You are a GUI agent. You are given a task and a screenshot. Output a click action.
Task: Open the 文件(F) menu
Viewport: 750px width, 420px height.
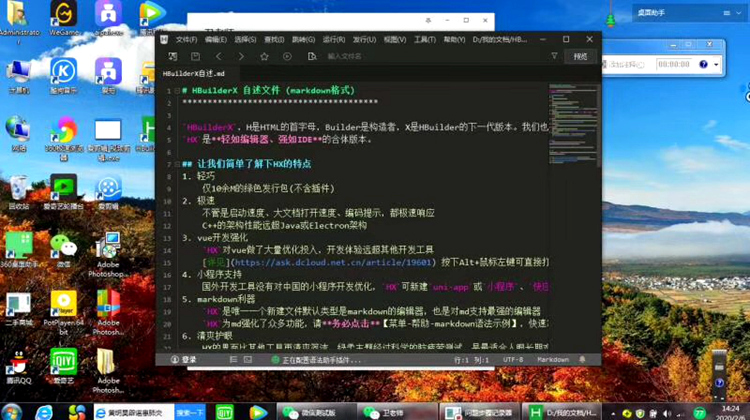186,39
